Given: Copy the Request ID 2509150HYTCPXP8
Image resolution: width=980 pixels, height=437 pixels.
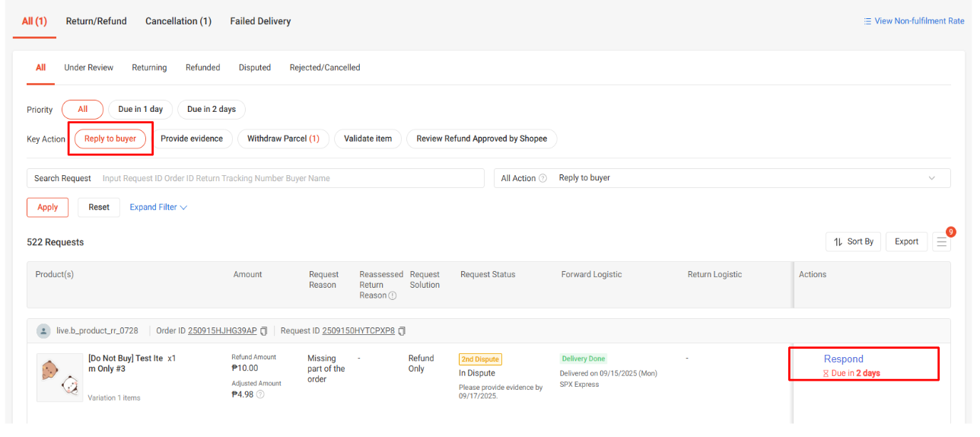Looking at the screenshot, I should 402,331.
